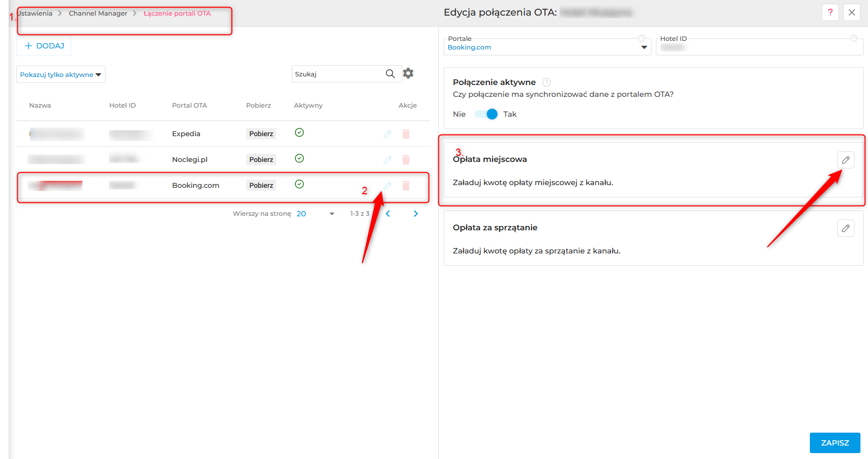Sort by Nazwa column header
Viewport: 868px width, 459px height.
(x=40, y=105)
